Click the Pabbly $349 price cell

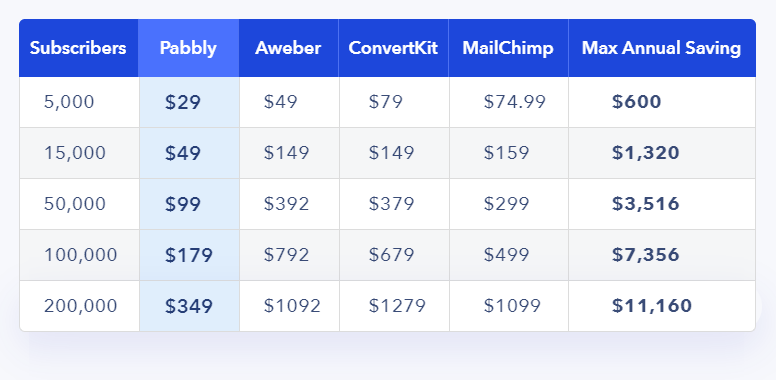point(189,306)
